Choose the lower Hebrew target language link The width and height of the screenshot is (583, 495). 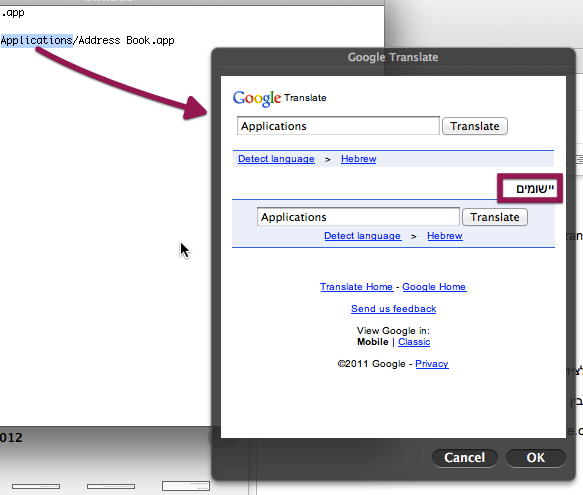pyautogui.click(x=445, y=236)
